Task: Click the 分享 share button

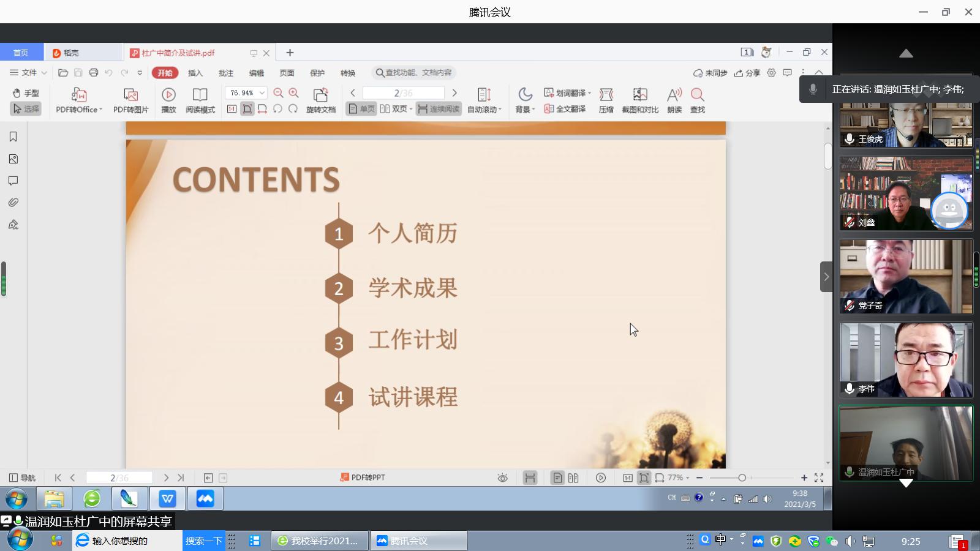Action: pyautogui.click(x=747, y=73)
